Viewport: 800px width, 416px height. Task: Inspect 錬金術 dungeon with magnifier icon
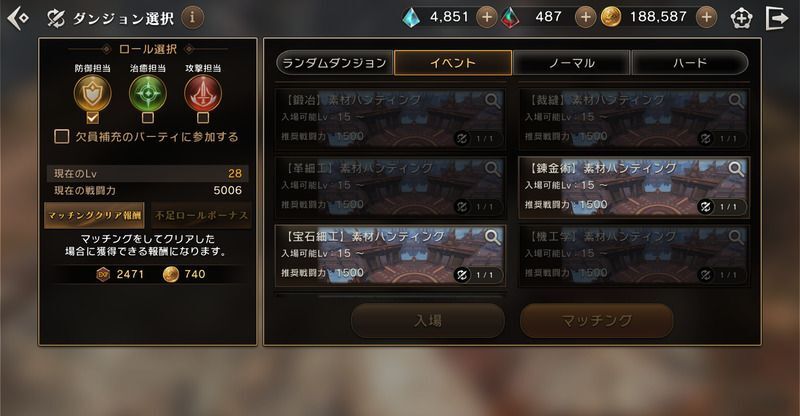tap(736, 168)
